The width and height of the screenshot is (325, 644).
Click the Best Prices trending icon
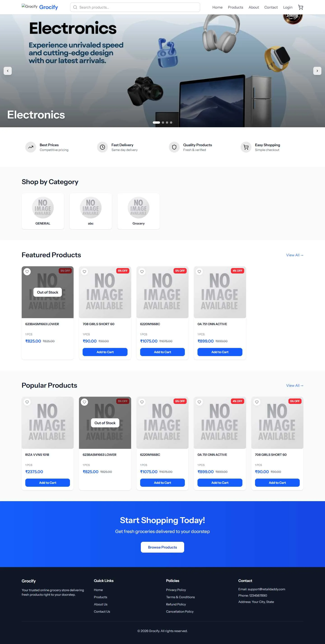pos(30,147)
